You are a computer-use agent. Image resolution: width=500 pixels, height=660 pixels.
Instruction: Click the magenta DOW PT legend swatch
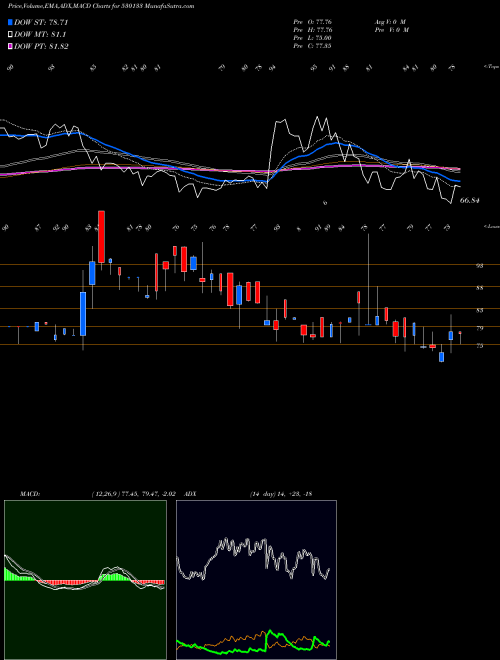[x=10, y=46]
